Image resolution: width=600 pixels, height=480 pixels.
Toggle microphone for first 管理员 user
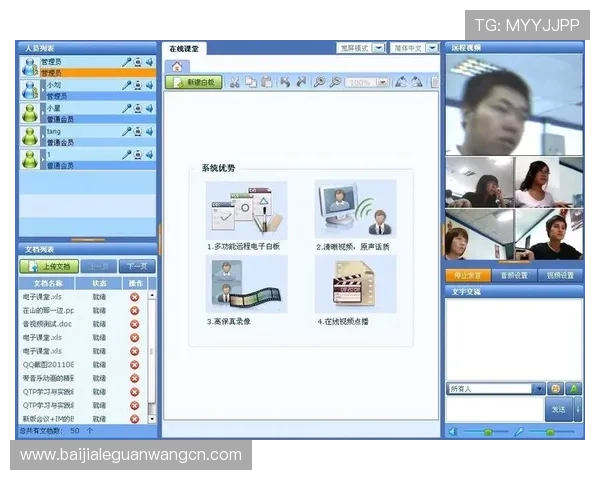pyautogui.click(x=127, y=62)
